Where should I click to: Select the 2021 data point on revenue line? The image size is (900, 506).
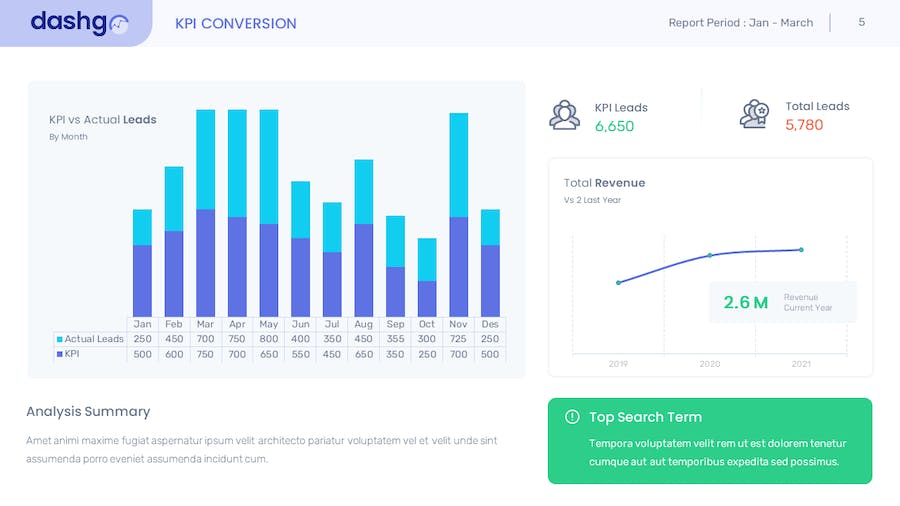click(801, 250)
